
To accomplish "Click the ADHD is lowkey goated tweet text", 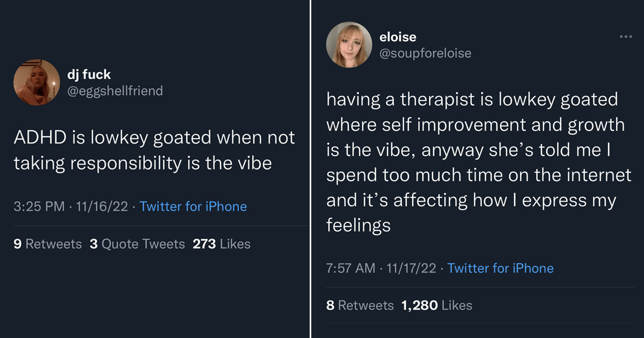I will (x=154, y=150).
